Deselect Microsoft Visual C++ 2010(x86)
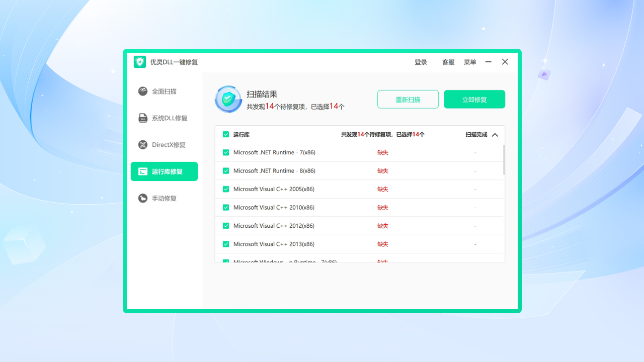644x362 pixels. click(x=226, y=207)
